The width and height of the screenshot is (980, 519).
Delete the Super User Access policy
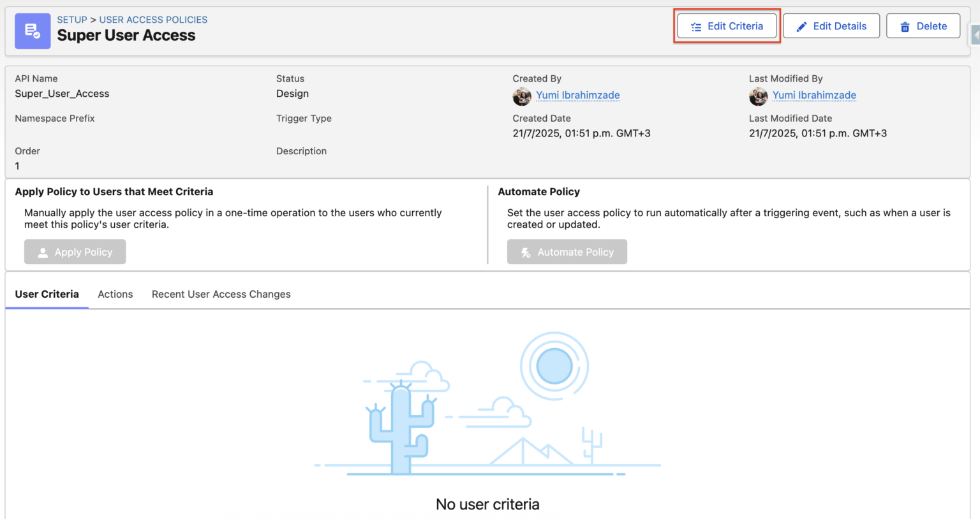923,26
